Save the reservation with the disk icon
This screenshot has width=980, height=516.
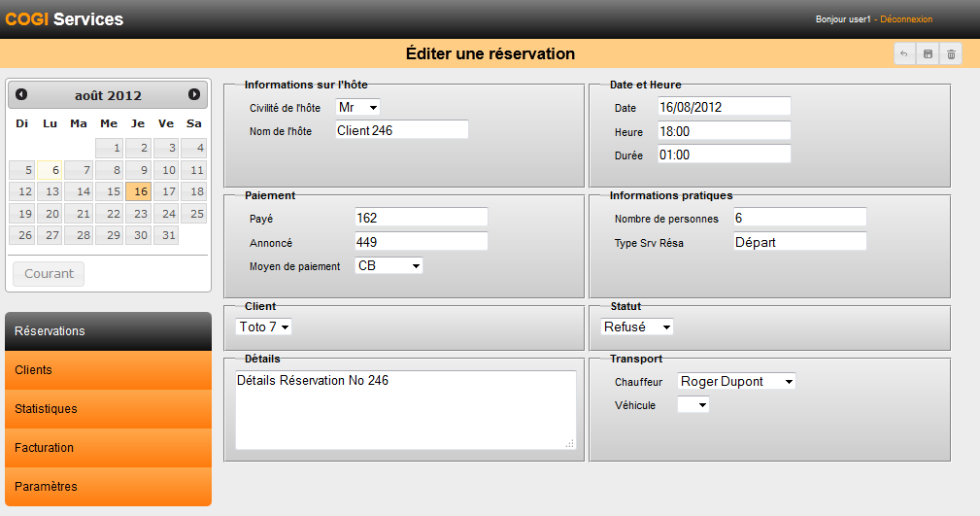point(928,54)
